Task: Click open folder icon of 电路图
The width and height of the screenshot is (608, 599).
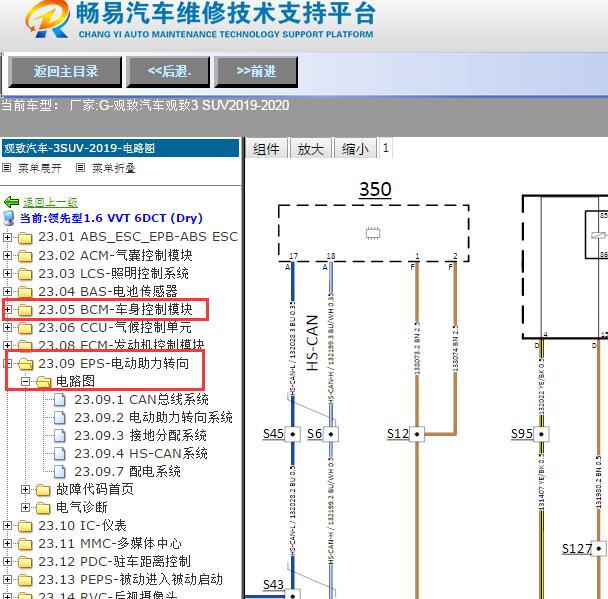Action: [43, 382]
